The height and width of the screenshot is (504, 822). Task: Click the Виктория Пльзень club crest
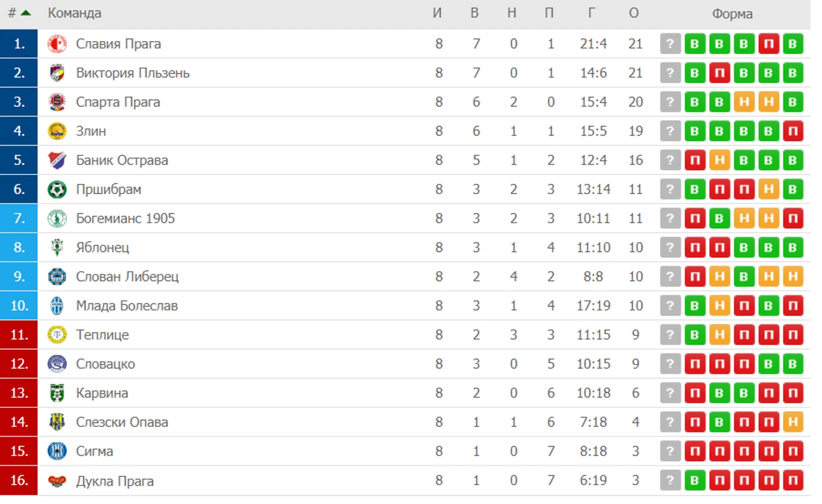pos(57,73)
